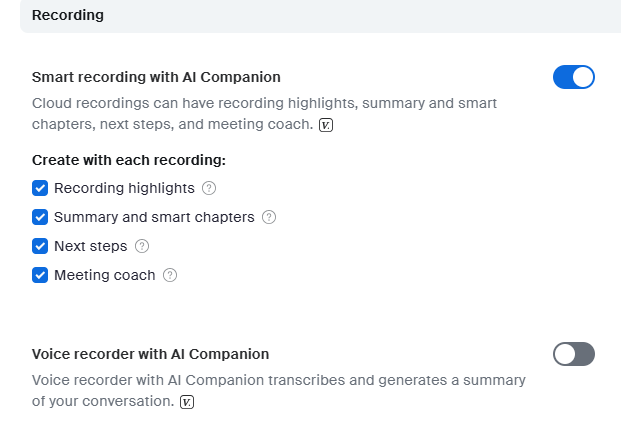Open the Meeting coach help icon
Screen dimensions: 621x421
[170, 275]
